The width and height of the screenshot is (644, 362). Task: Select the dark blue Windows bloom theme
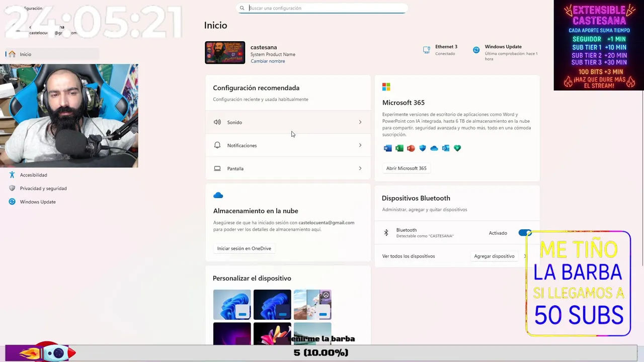click(272, 305)
